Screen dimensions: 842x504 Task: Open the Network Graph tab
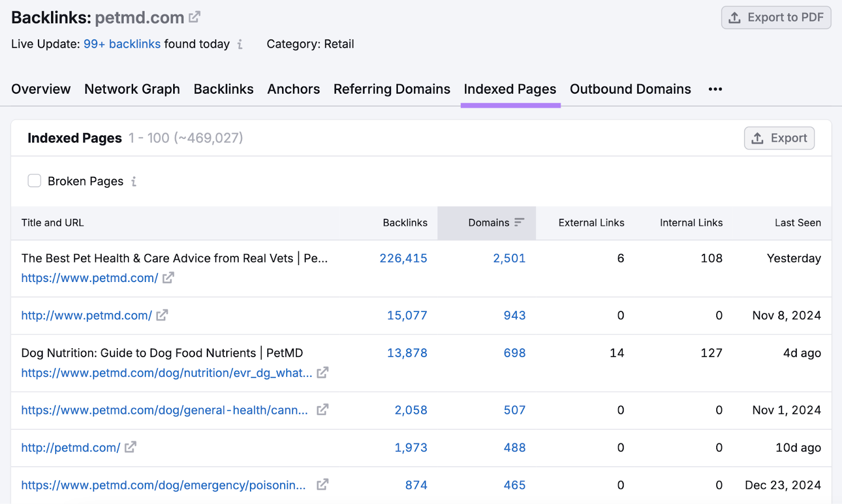click(132, 89)
